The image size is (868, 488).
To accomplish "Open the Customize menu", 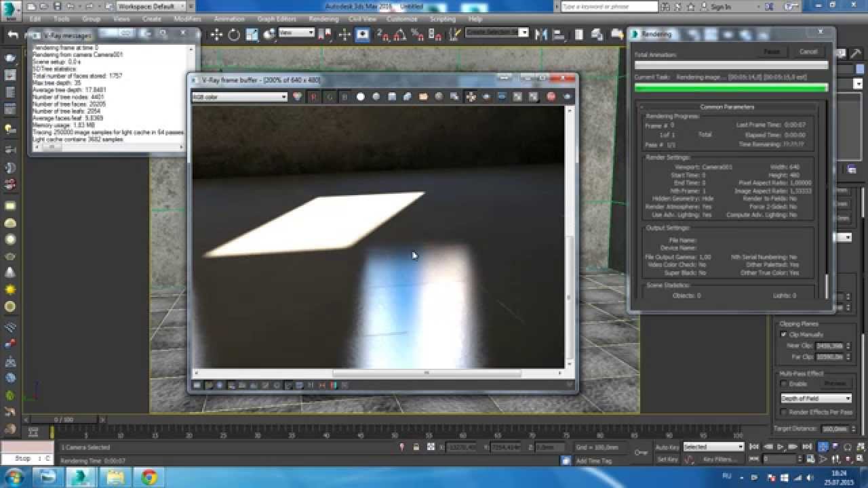I will click(402, 19).
